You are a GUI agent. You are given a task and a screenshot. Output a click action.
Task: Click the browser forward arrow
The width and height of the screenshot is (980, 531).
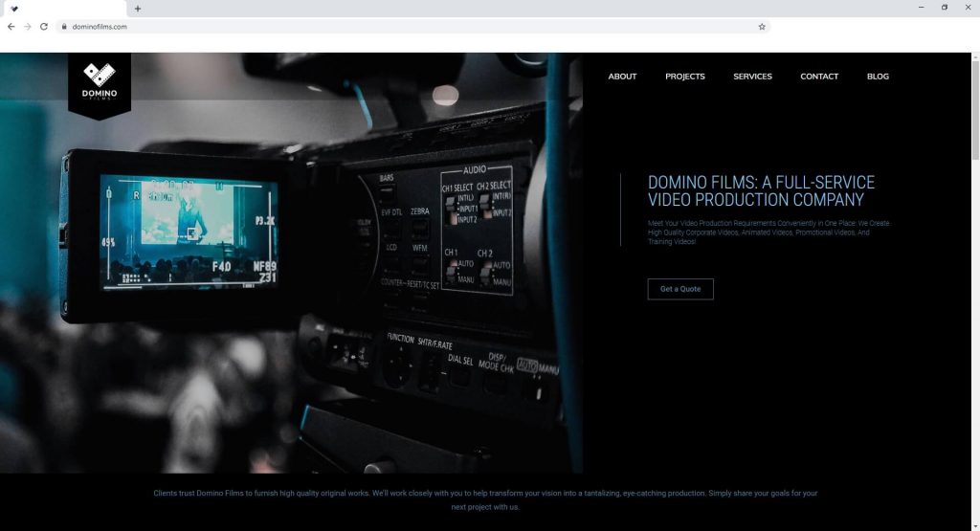[28, 27]
